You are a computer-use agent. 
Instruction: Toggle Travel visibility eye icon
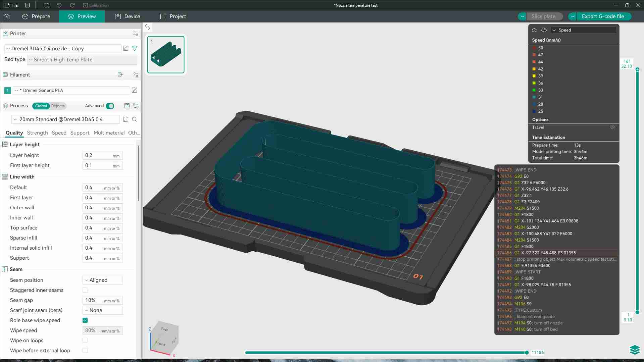click(612, 127)
